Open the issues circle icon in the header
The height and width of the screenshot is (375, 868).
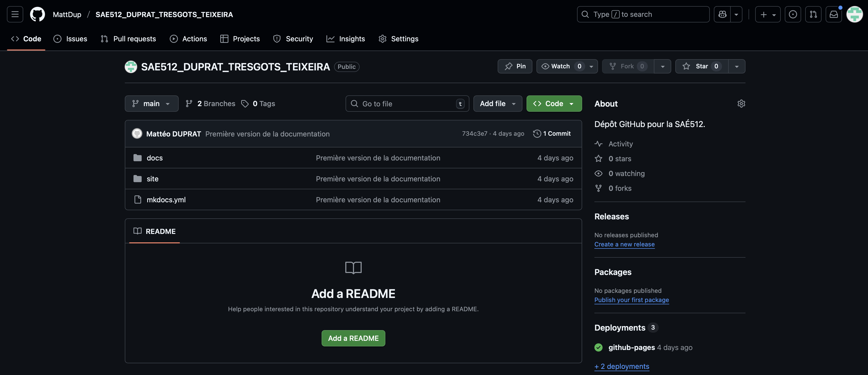click(x=793, y=14)
